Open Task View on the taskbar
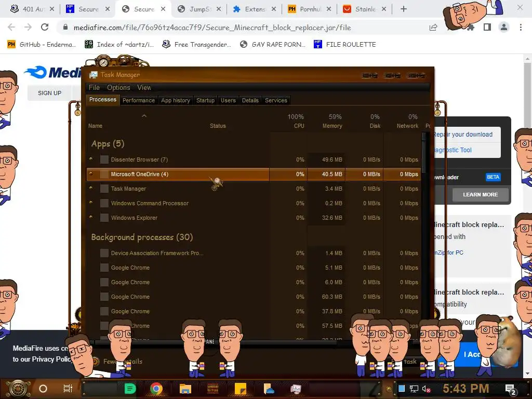Image resolution: width=532 pixels, height=399 pixels. 68,389
